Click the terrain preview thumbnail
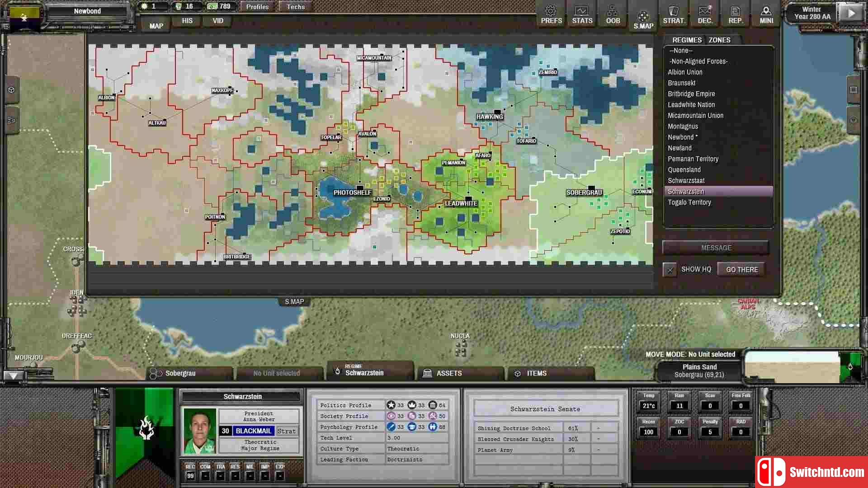 click(x=791, y=367)
